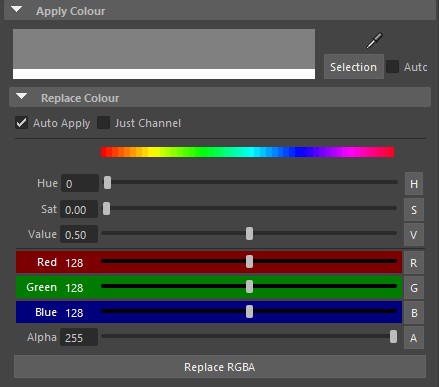Screen dimensions: 439x387
Task: Collapse the Replace Colour section
Action: click(x=22, y=97)
